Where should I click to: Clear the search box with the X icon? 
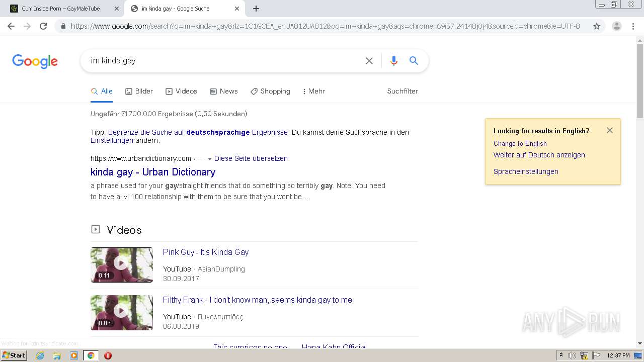coord(369,61)
